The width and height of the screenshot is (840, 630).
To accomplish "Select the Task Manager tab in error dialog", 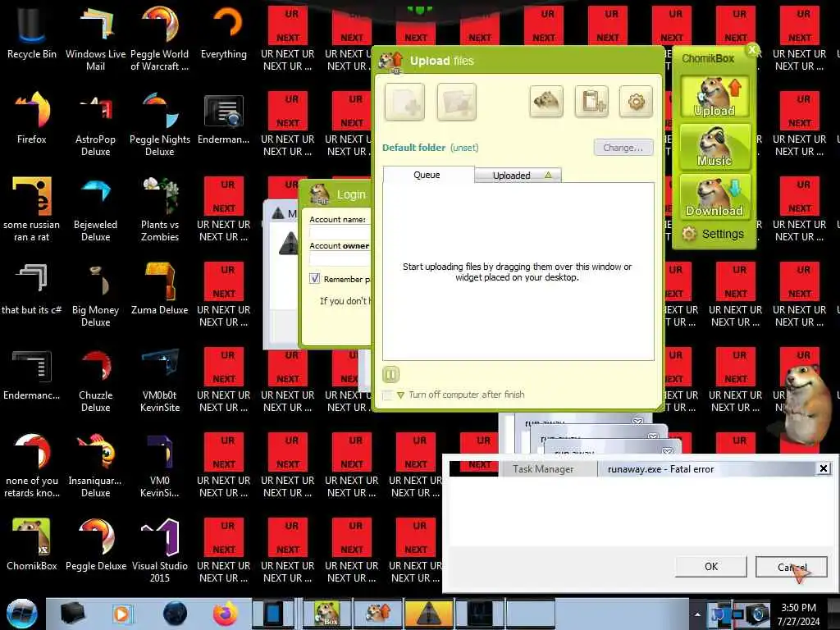I will (543, 469).
